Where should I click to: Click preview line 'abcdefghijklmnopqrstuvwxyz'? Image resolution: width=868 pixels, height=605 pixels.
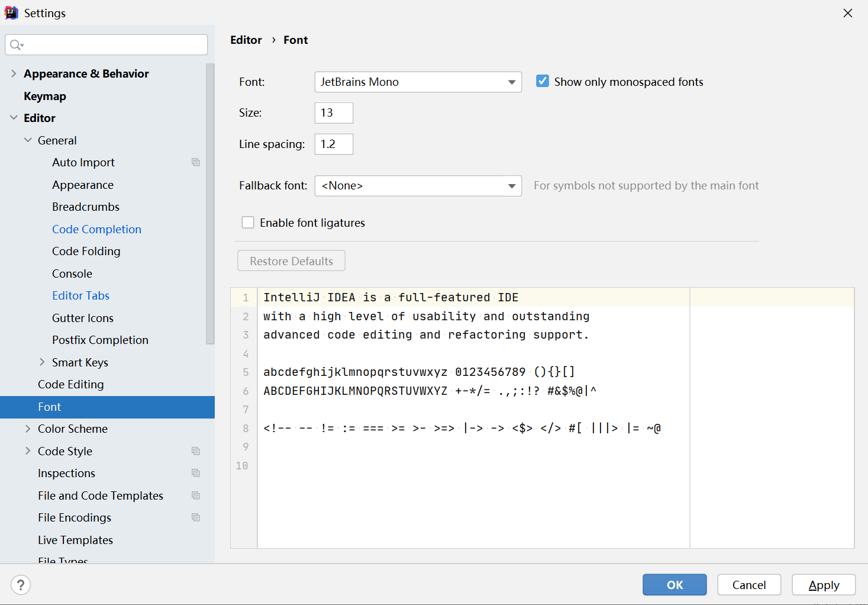(x=356, y=372)
